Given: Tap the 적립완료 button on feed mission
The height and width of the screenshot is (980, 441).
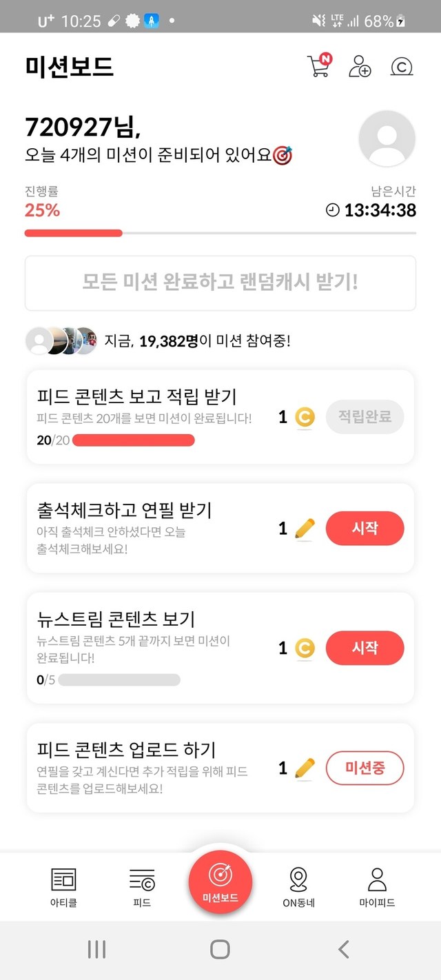Looking at the screenshot, I should (365, 416).
